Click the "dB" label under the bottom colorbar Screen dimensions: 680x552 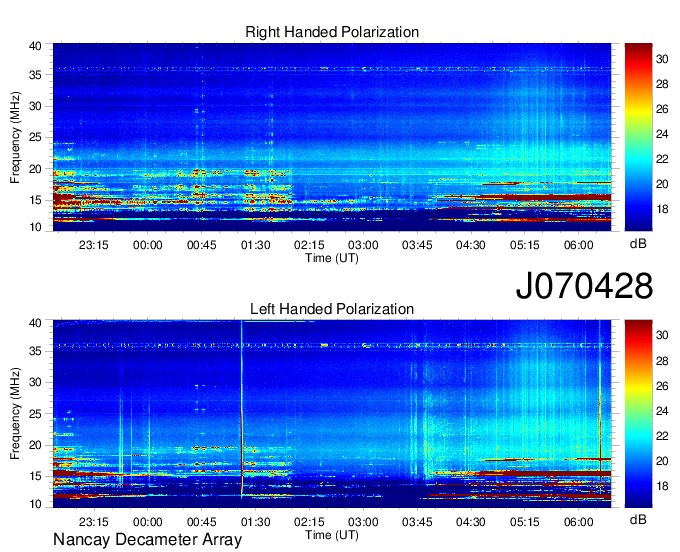click(638, 519)
